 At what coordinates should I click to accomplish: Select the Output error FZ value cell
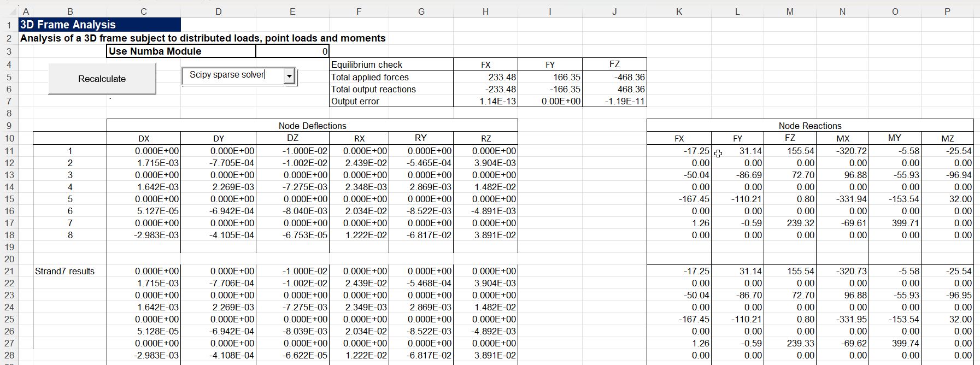pyautogui.click(x=614, y=101)
